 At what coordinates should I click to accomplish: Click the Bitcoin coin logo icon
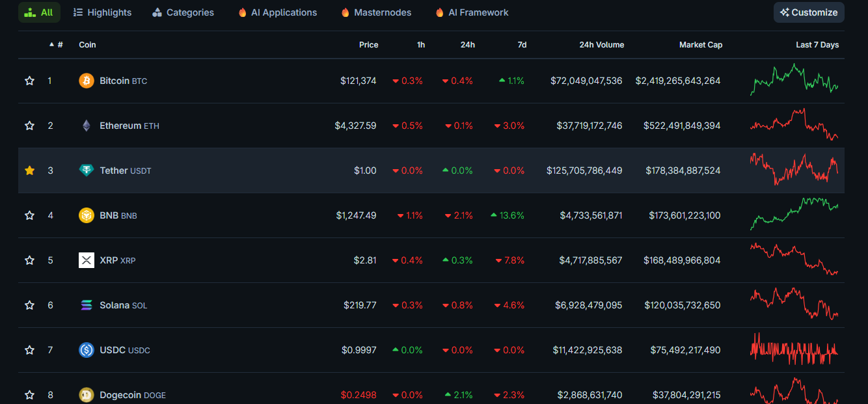[87, 81]
